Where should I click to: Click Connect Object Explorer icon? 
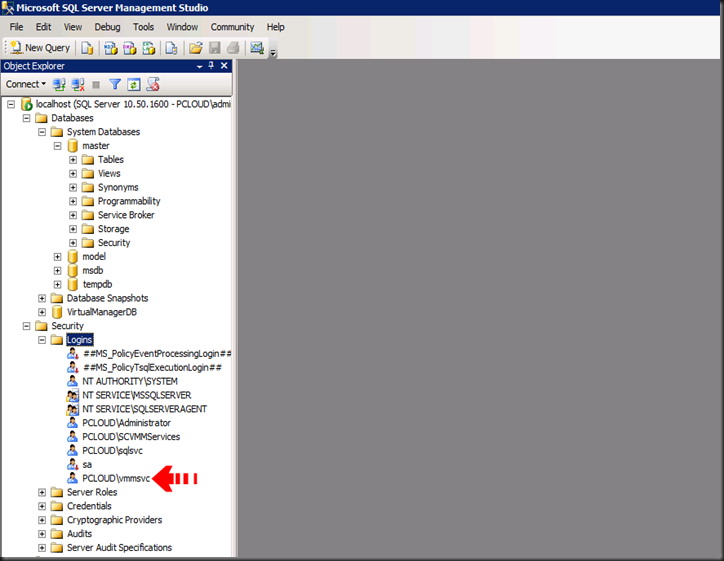point(59,84)
